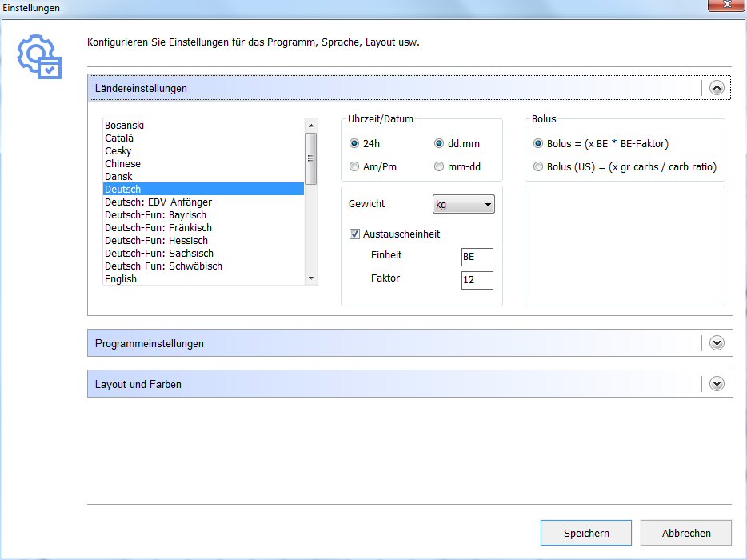Select Bolus (US) carb ratio option
This screenshot has height=560, width=747.
tap(538, 167)
